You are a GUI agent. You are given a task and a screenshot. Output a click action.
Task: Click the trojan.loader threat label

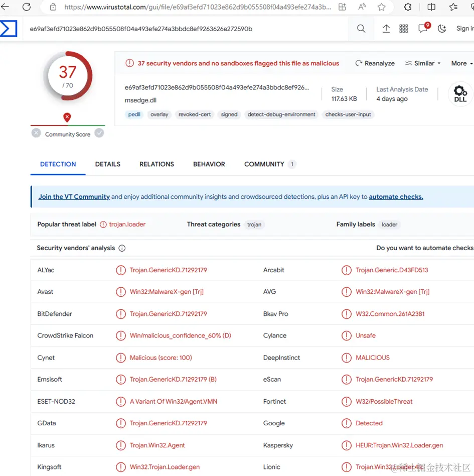pyautogui.click(x=127, y=224)
